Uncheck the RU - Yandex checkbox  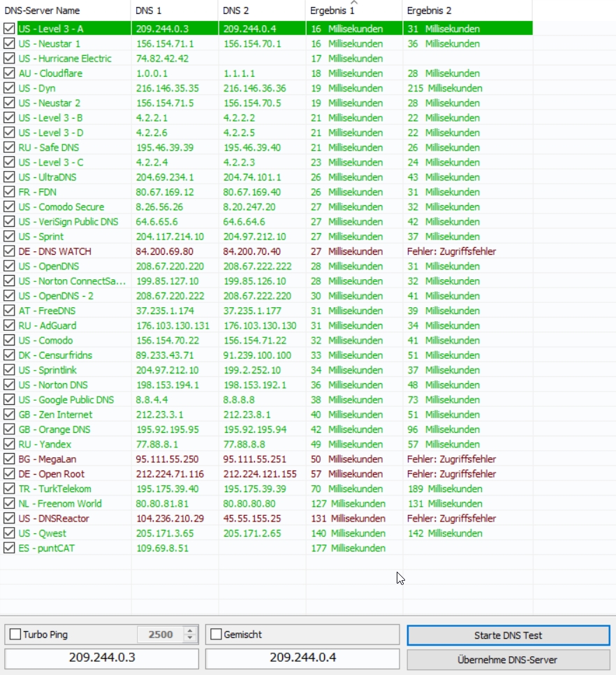9,444
